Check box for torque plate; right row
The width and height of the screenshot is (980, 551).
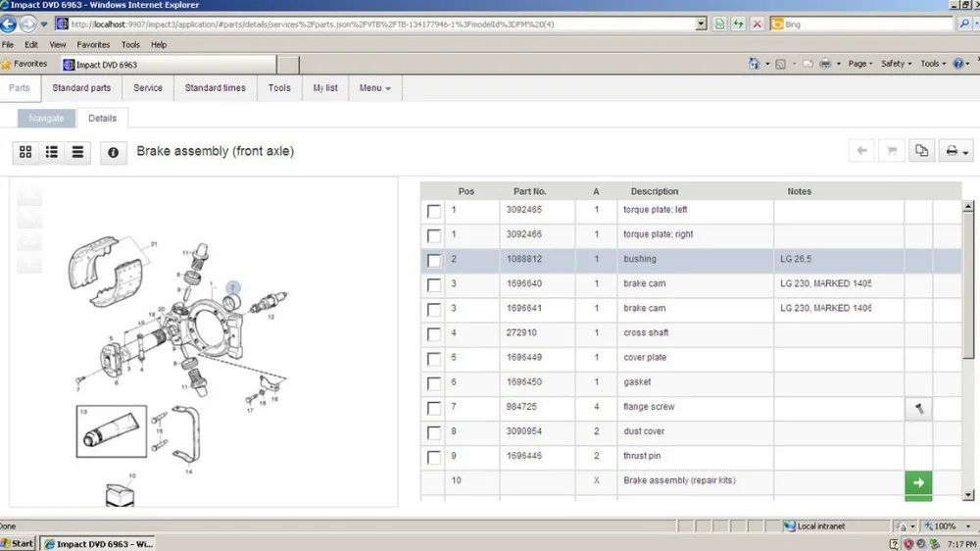[x=434, y=235]
